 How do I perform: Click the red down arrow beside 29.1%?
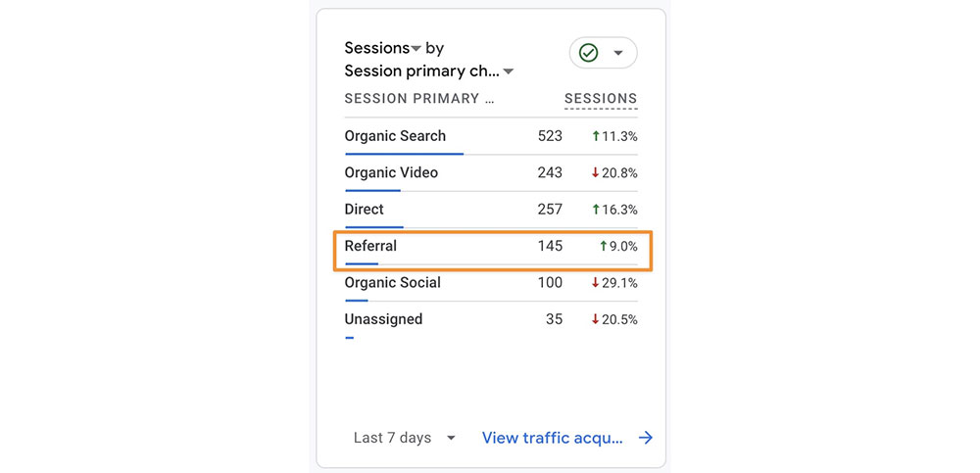[595, 283]
